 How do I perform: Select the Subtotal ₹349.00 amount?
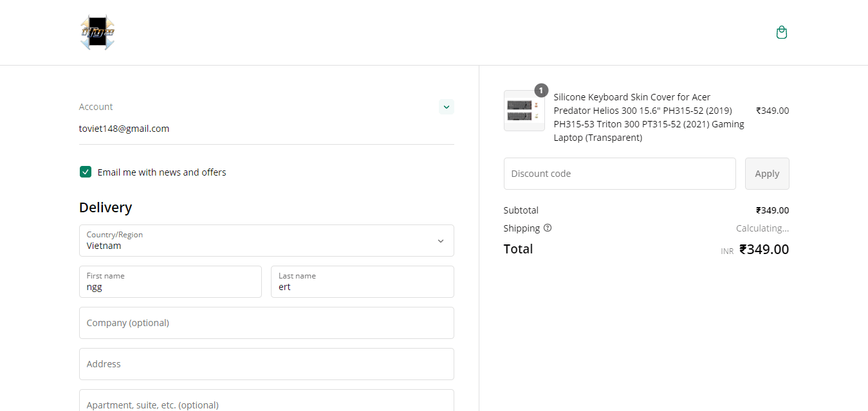(772, 210)
